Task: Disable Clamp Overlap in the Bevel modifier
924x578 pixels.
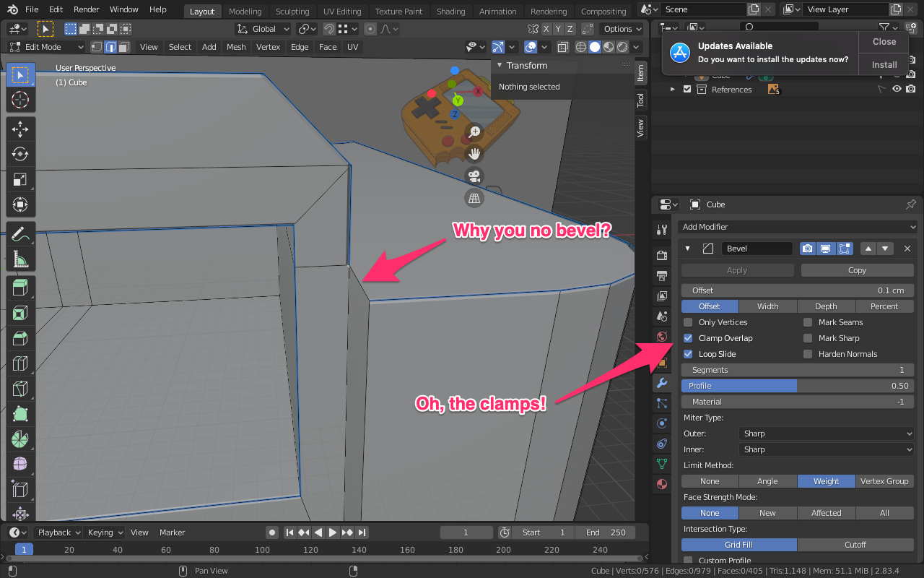Action: (687, 337)
